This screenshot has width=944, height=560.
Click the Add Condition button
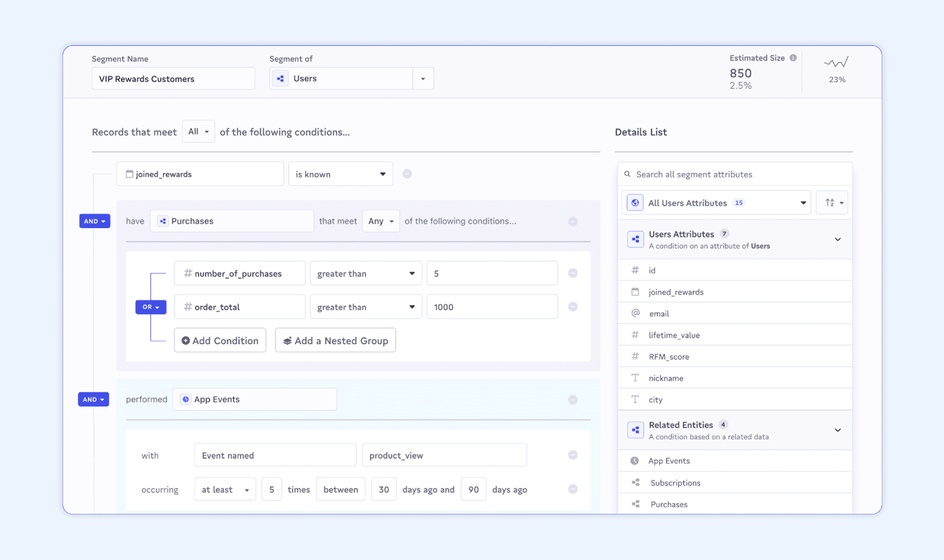coord(219,340)
